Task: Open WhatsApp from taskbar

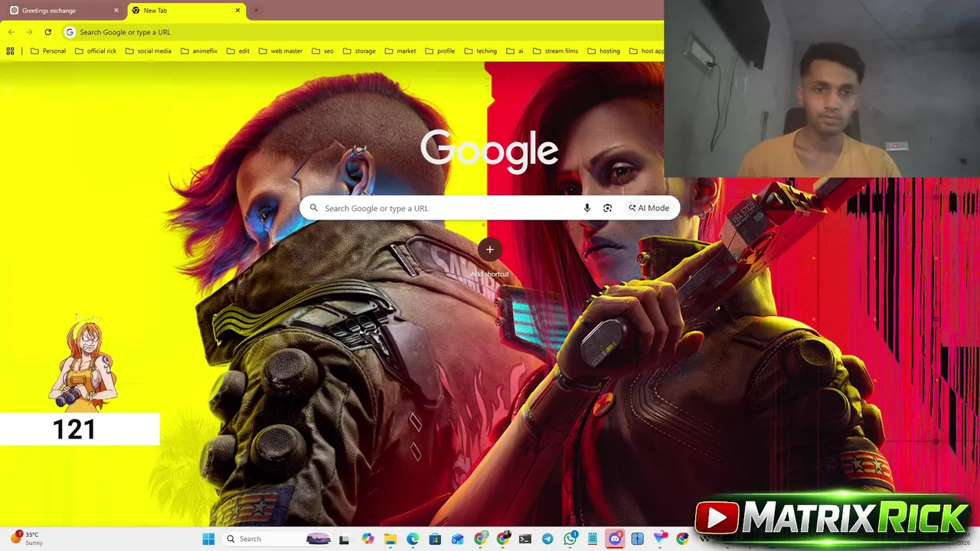Action: coord(570,539)
